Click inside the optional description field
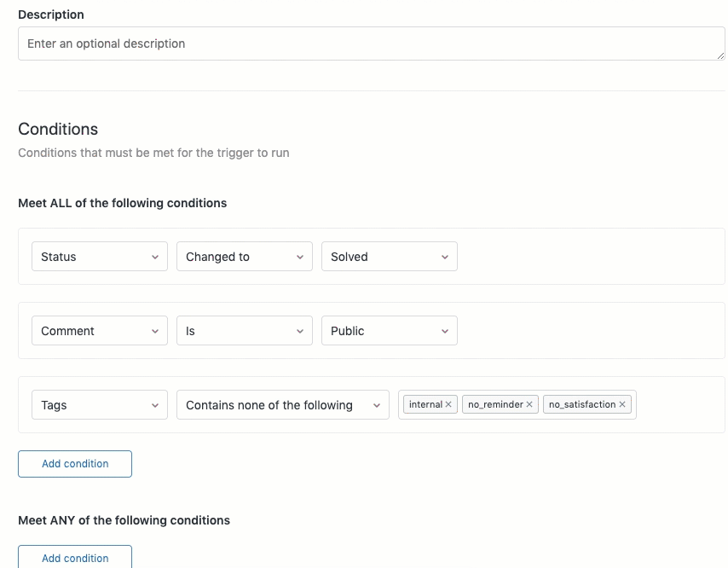 [x=372, y=43]
